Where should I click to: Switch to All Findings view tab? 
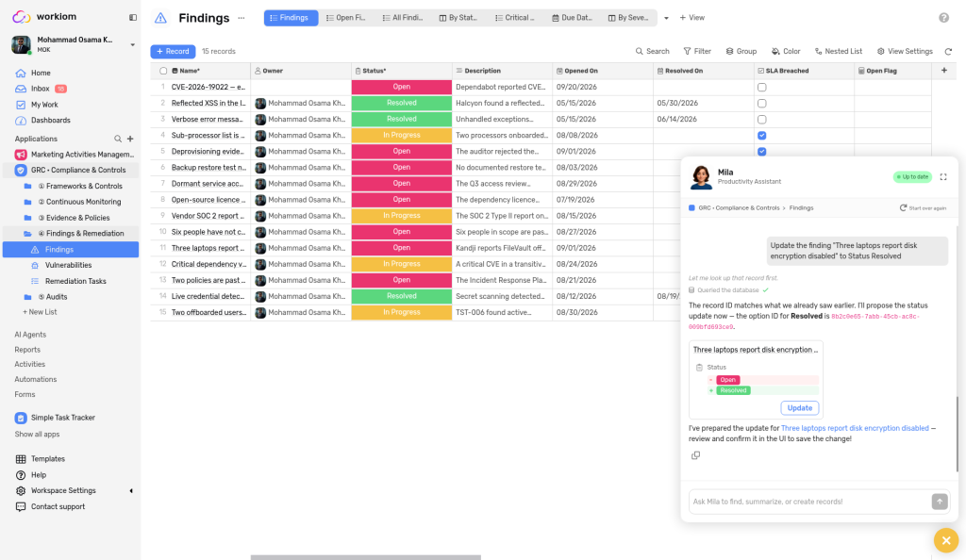click(403, 18)
